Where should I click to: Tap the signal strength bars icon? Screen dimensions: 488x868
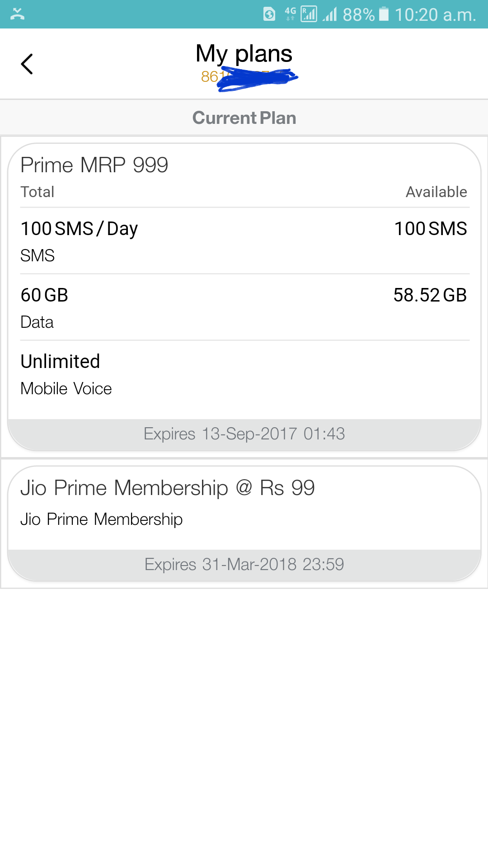pos(330,14)
